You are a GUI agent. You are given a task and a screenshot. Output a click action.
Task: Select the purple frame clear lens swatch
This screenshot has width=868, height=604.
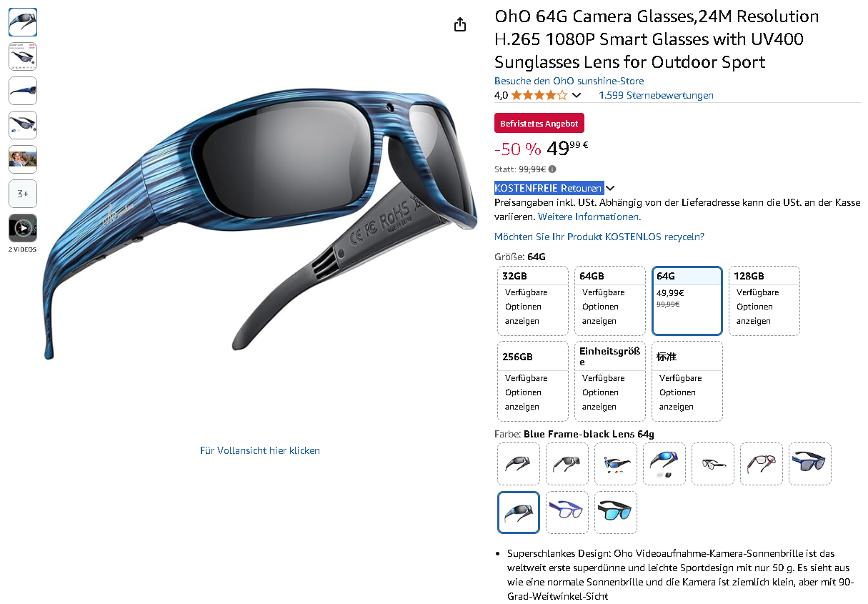(x=567, y=512)
